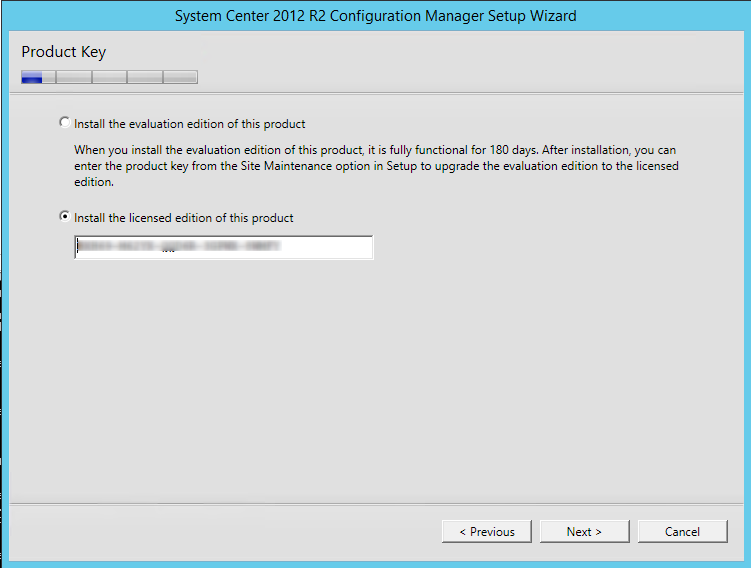Screen dimensions: 751x568
Task: Click the 'Install the evaluation edition' label
Action: point(190,124)
